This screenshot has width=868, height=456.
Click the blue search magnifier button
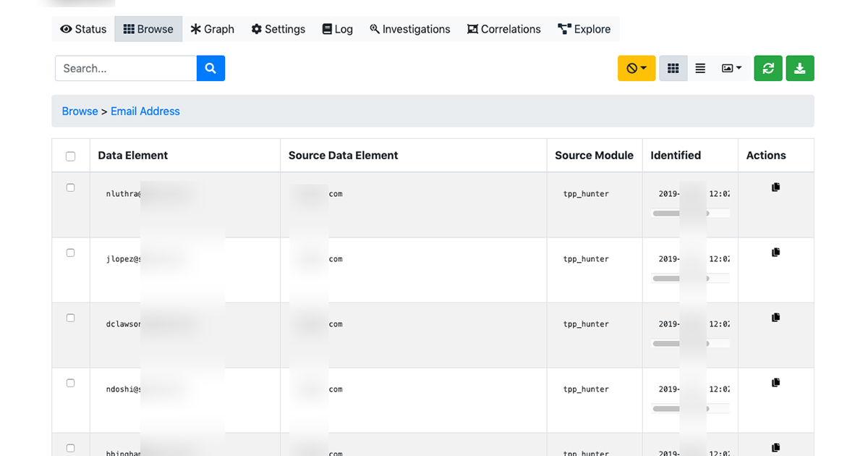210,68
